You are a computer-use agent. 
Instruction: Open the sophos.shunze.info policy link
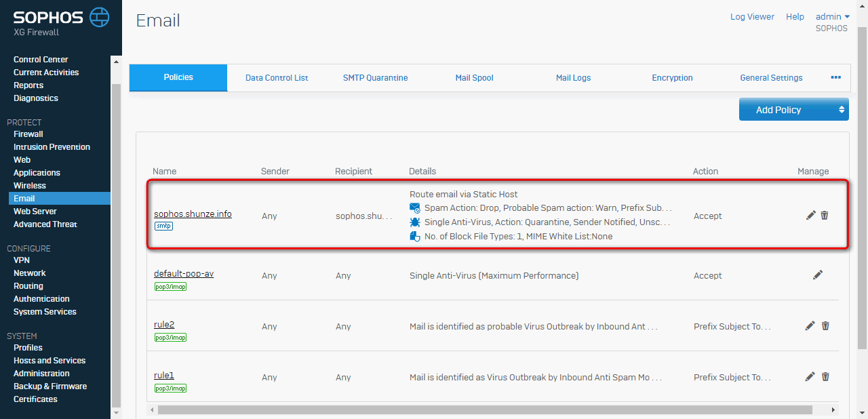193,214
